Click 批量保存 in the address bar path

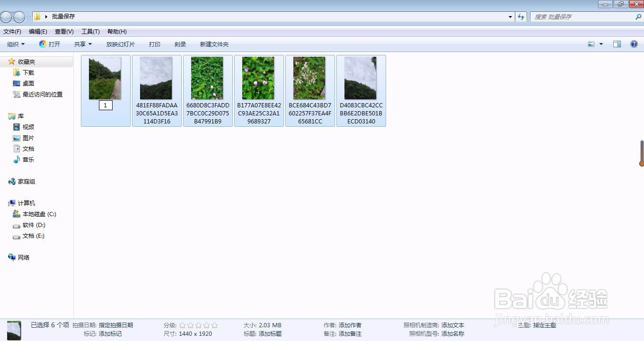point(63,17)
